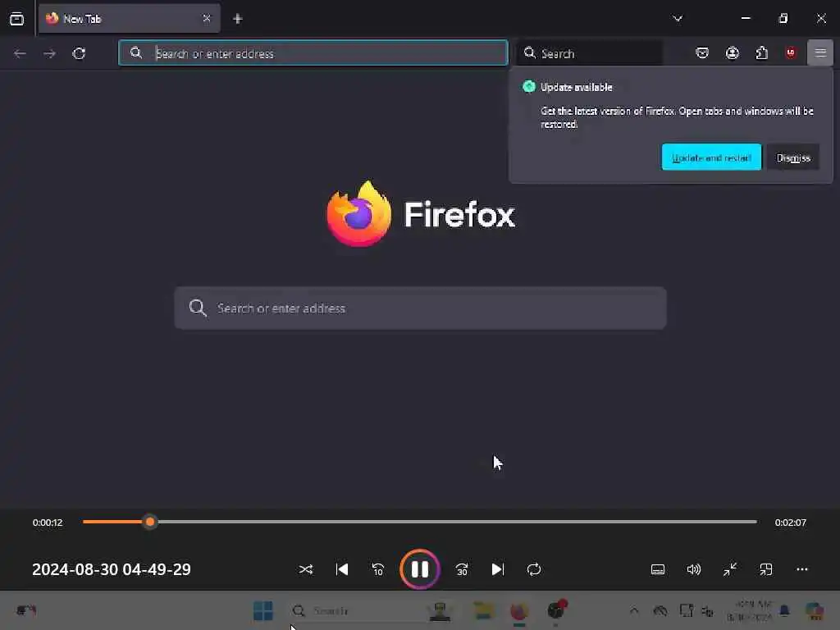Show hidden system tray icons
Screen dimensions: 840x630
[x=634, y=610]
